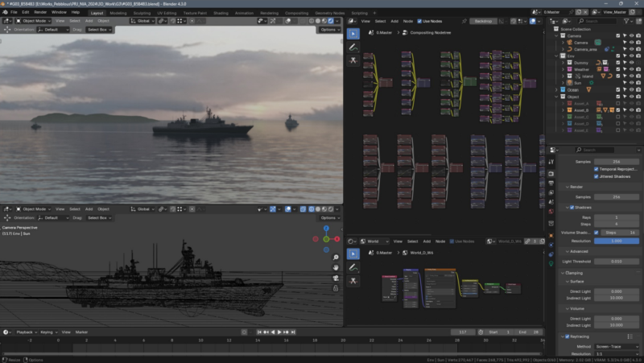Click the Volume Shadows Resolution slider

point(615,241)
